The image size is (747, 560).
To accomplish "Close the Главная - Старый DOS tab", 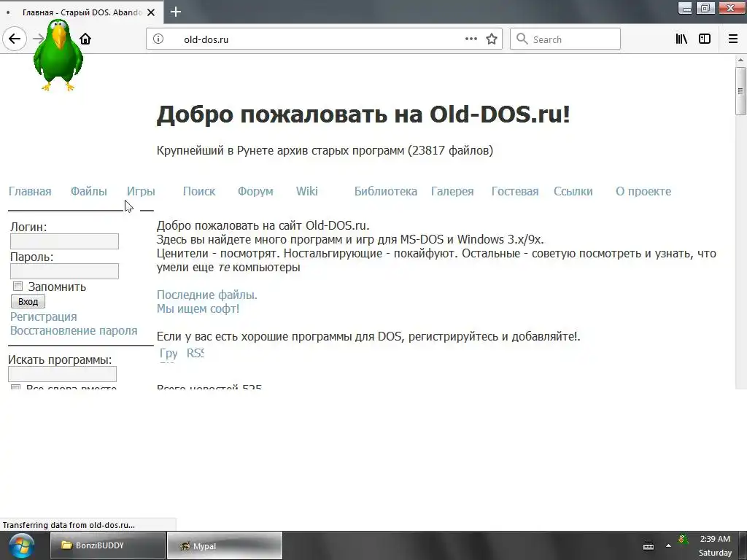I will point(151,12).
